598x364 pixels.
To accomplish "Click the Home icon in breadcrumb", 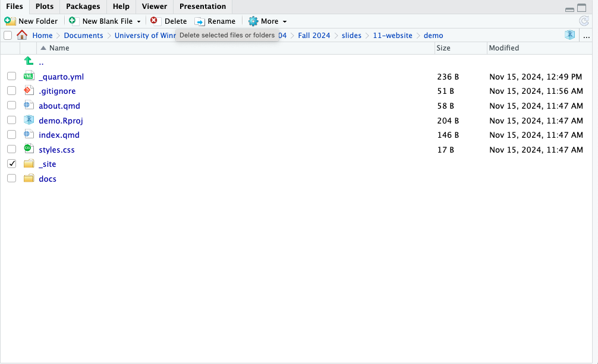I will [22, 35].
